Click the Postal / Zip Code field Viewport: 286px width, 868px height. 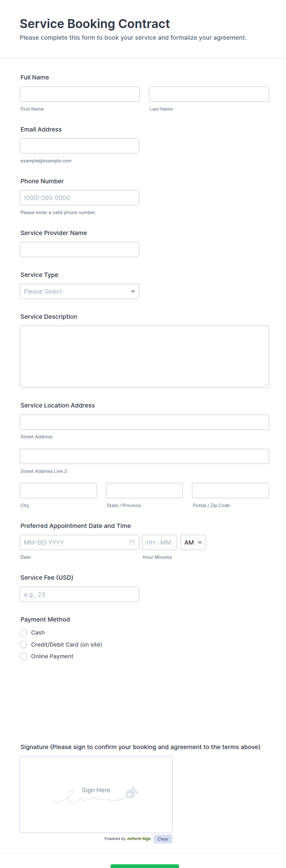click(230, 491)
